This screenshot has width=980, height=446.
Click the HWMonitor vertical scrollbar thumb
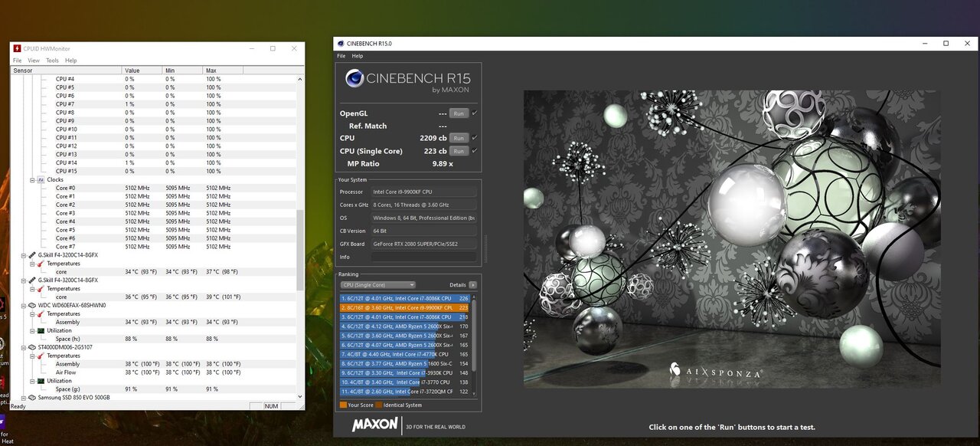(x=299, y=251)
